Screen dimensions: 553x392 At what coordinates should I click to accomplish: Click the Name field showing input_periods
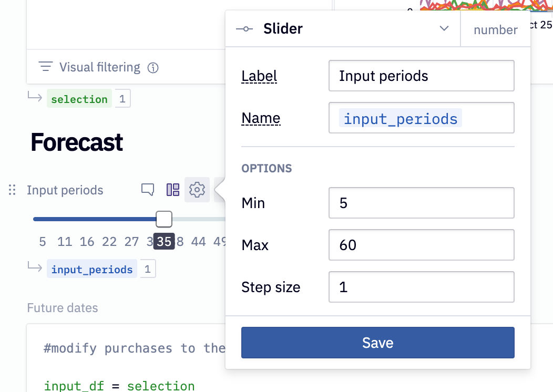[421, 118]
